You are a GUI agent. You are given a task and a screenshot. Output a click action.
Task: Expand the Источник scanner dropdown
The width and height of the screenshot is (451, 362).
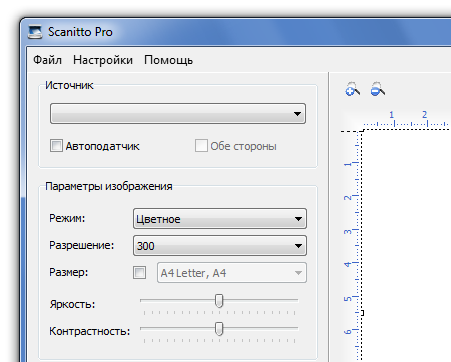click(178, 114)
